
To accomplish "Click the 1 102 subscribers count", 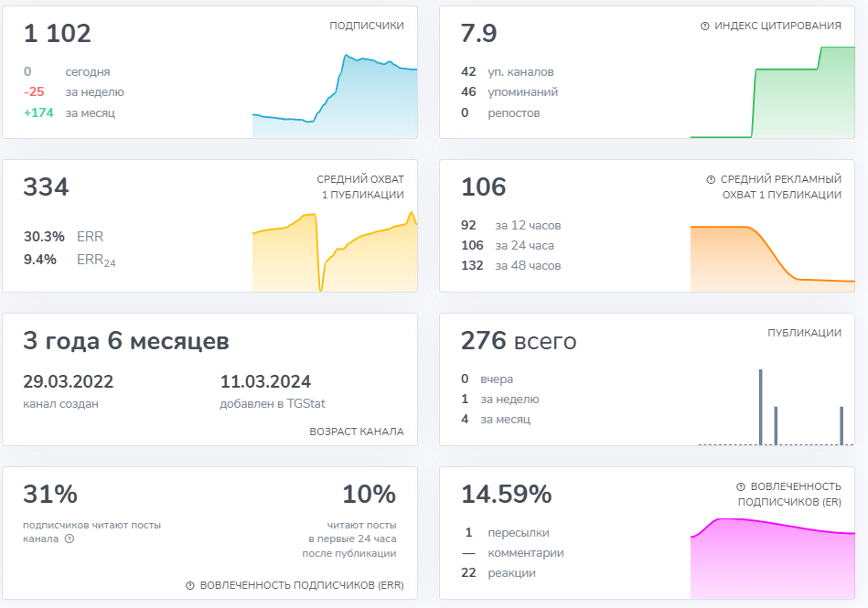I will [58, 34].
